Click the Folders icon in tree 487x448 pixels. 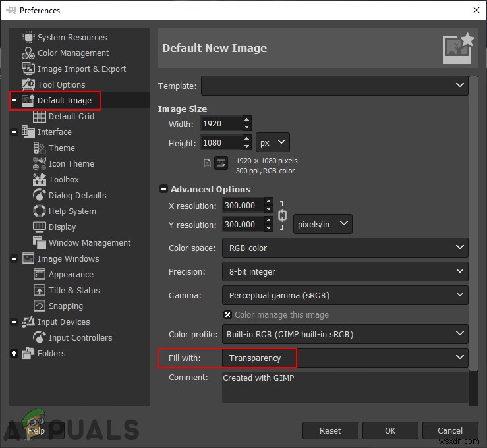pos(28,353)
